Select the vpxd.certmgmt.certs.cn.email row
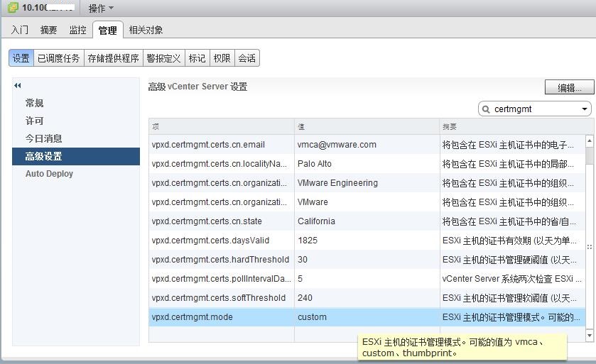596x364 pixels. [x=367, y=145]
